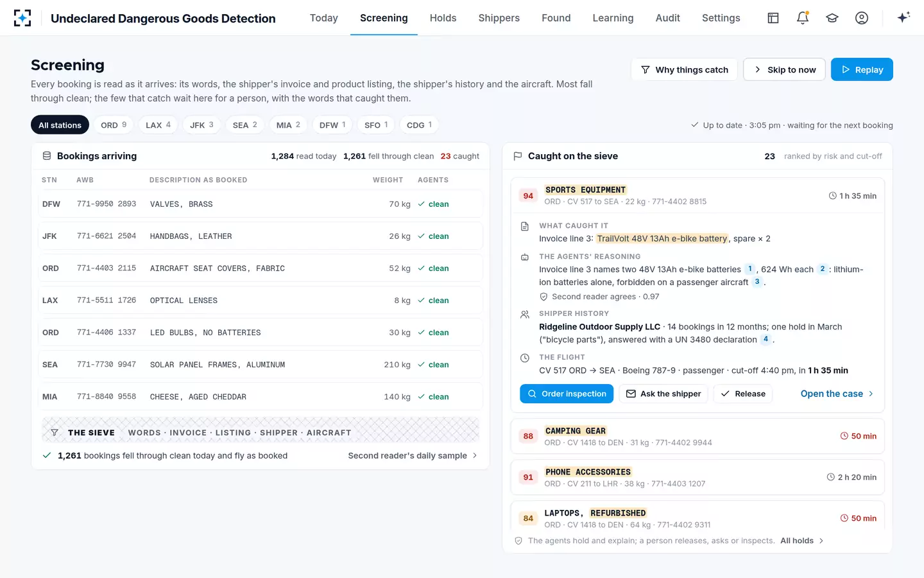Click the robot icon next to Agents' Reasoning
The height and width of the screenshot is (578, 924).
tap(525, 257)
